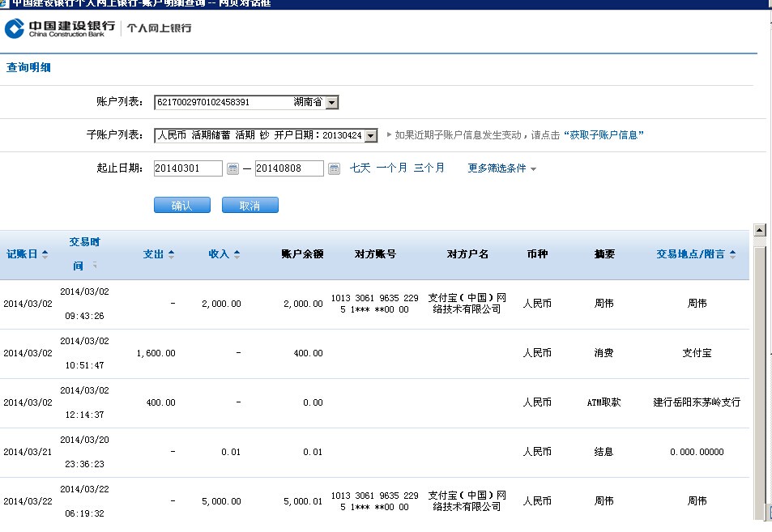Select the 七天 date range link

pyautogui.click(x=360, y=168)
